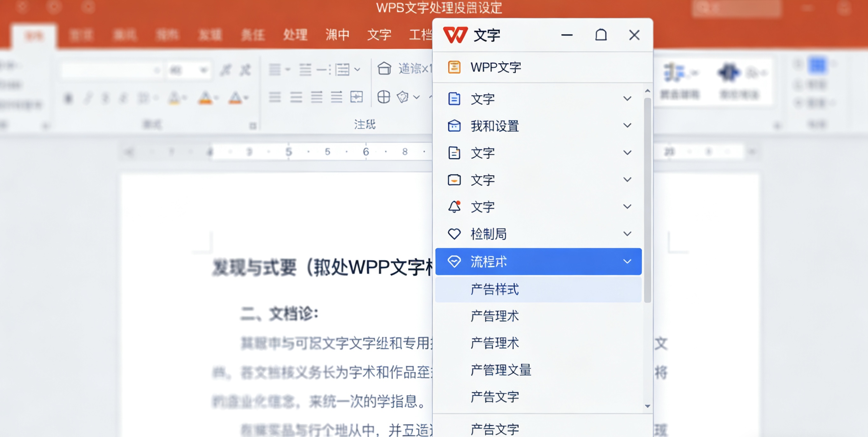This screenshot has width=868, height=437.
Task: Collapse the highlighted 流程术 section
Action: click(x=627, y=261)
